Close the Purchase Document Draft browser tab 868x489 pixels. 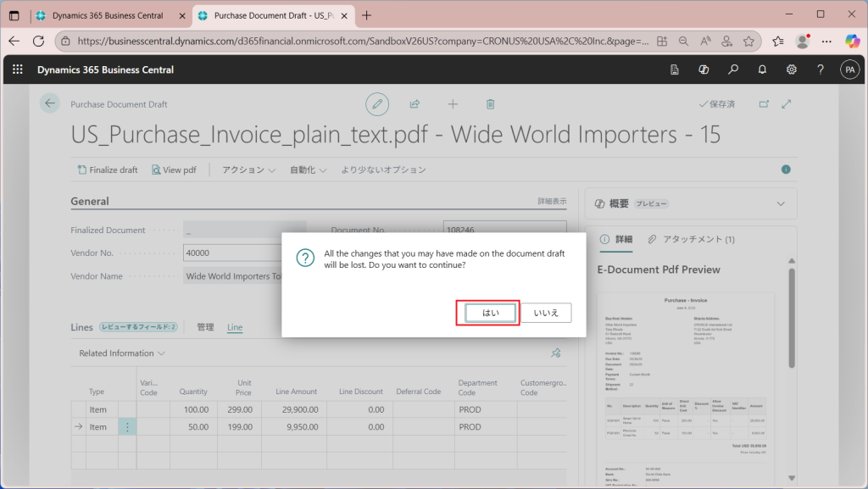pos(344,16)
